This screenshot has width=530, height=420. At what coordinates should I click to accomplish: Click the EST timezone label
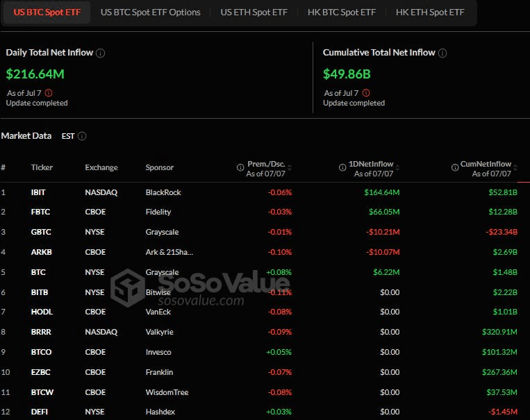[68, 136]
